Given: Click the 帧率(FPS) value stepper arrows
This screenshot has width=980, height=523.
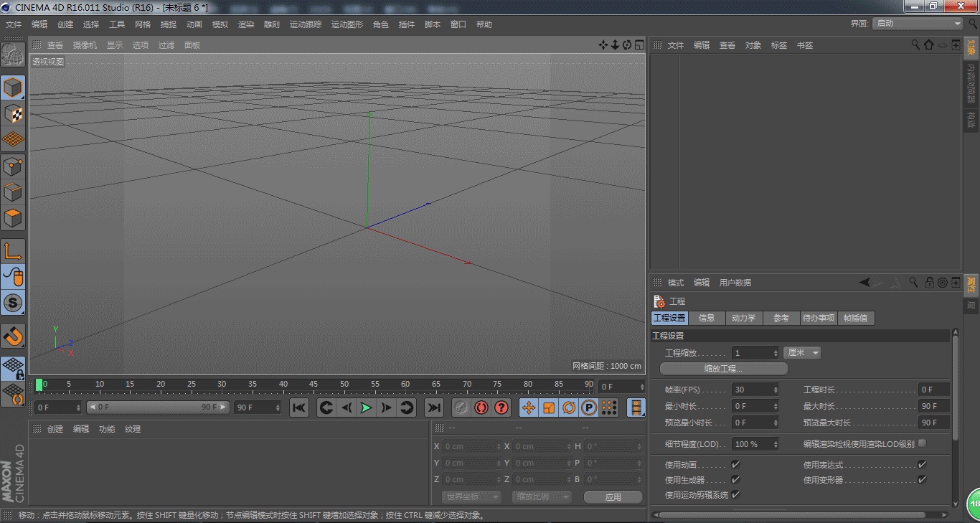Looking at the screenshot, I should pyautogui.click(x=775, y=390).
